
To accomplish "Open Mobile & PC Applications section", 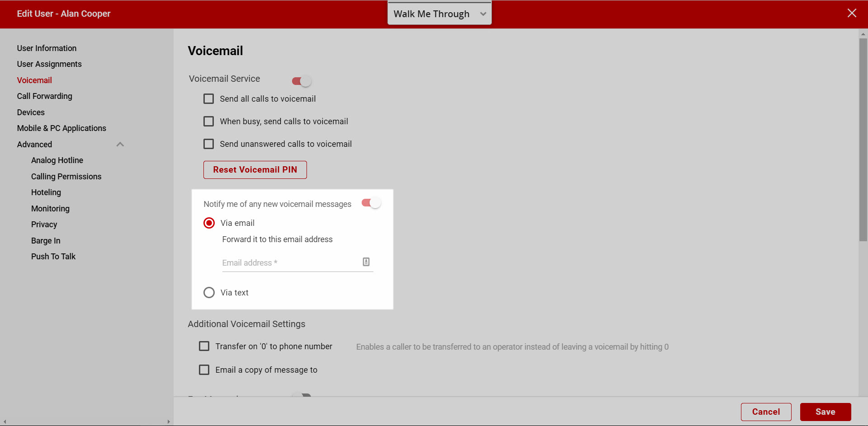I will point(61,128).
